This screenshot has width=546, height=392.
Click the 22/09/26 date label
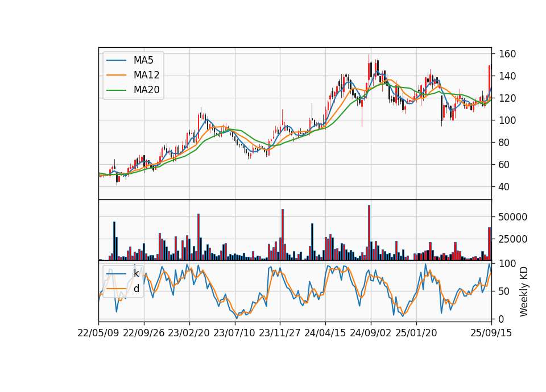(144, 333)
